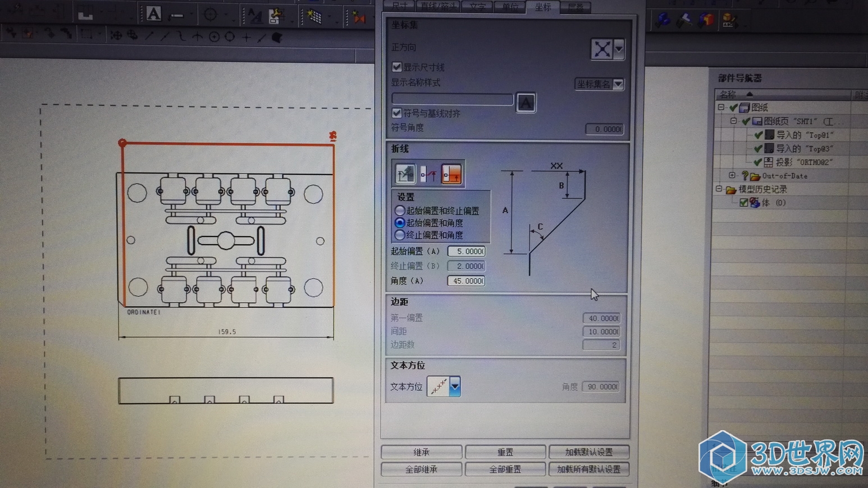This screenshot has width=868, height=488.
Task: Select the circle-with-center-dot snap icon
Action: coord(214,37)
